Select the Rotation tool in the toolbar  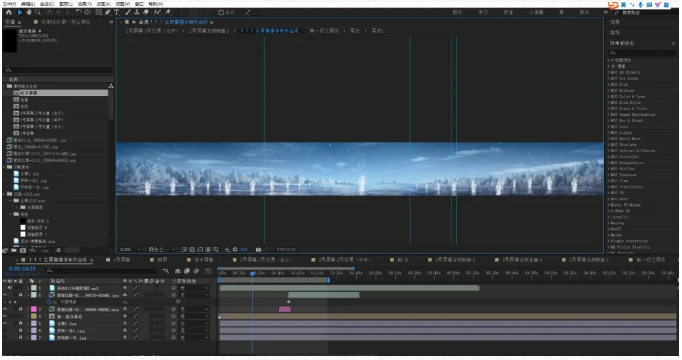coord(79,12)
